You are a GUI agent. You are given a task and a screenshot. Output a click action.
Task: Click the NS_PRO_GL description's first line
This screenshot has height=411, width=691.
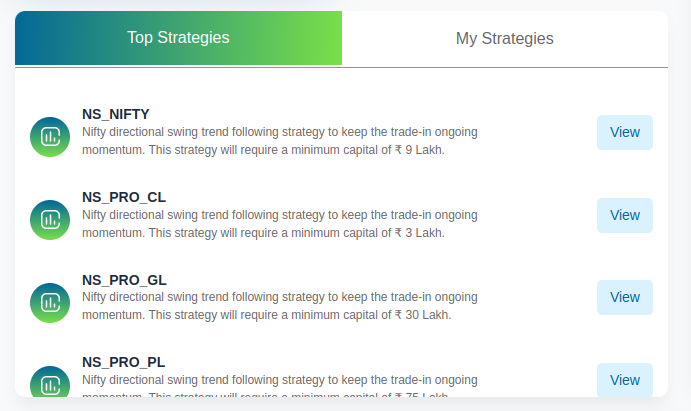tap(280, 297)
